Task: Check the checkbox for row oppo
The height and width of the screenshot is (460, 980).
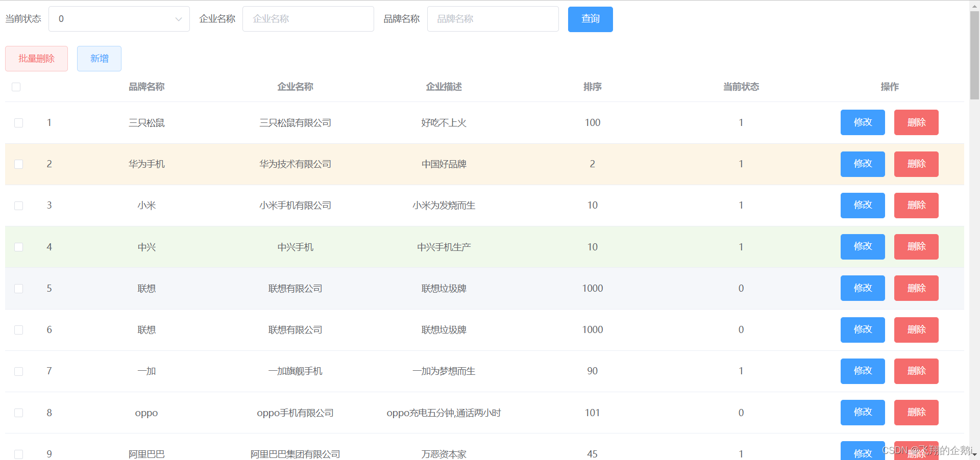Action: pos(19,413)
